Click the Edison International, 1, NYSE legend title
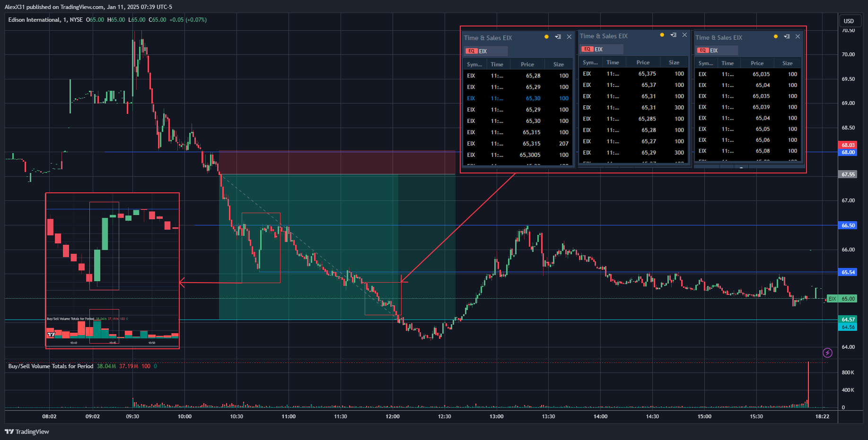 coord(45,20)
